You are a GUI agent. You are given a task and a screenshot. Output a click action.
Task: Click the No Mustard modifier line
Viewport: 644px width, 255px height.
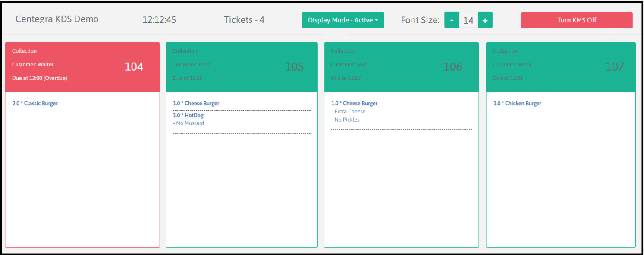(188, 123)
